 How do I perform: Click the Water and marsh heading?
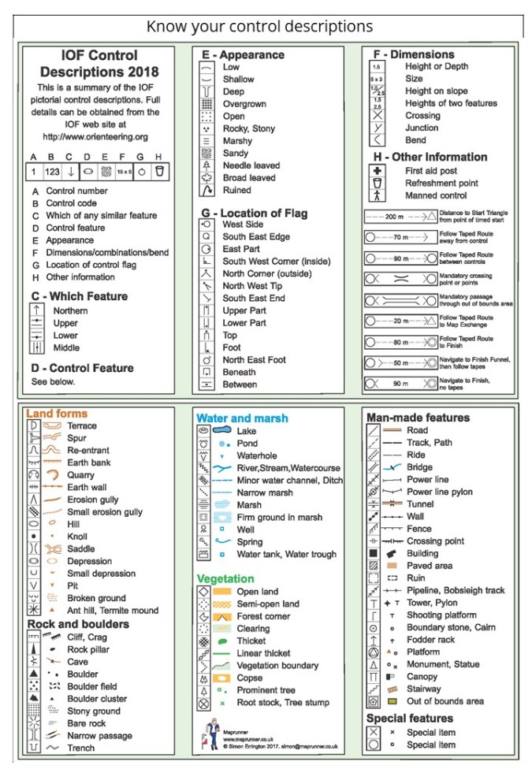pos(242,418)
